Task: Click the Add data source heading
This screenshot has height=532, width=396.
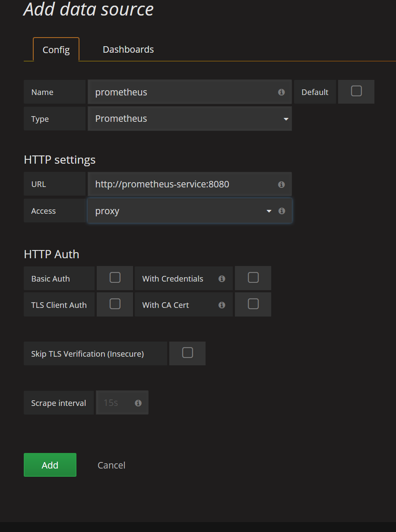Action: click(89, 9)
